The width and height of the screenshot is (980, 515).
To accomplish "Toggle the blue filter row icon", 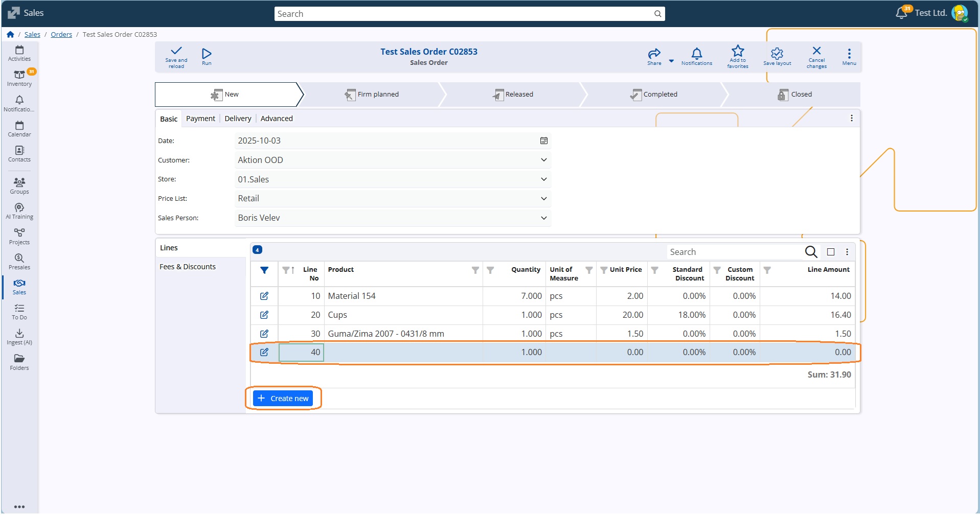I will 264,270.
